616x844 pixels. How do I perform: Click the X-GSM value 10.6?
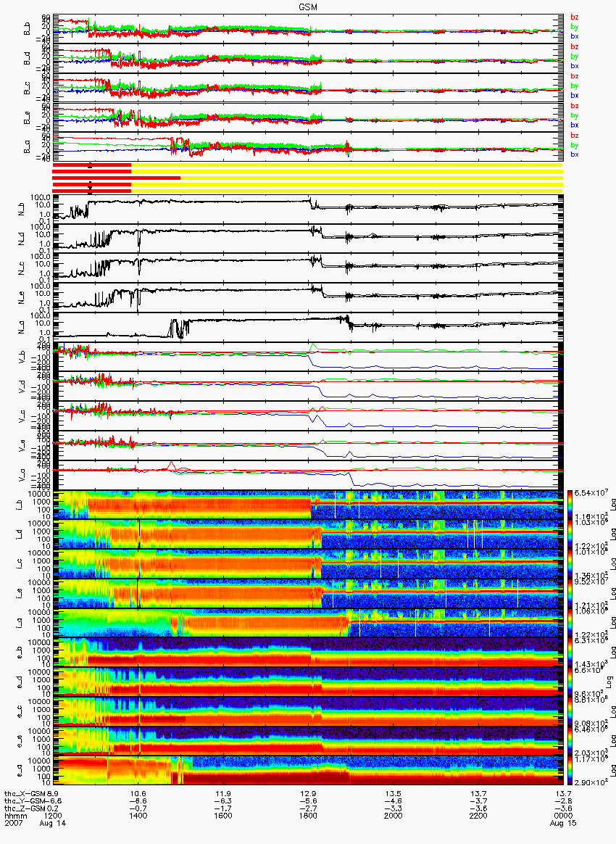click(x=138, y=794)
